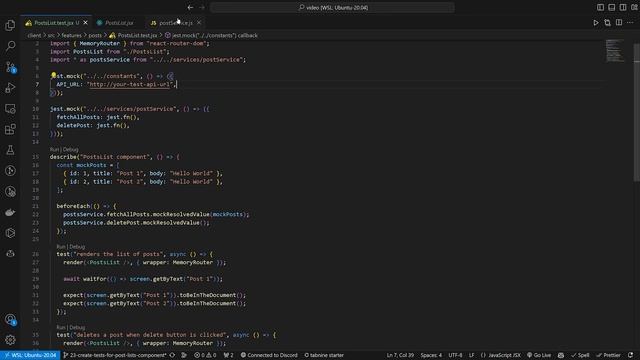The height and width of the screenshot is (360, 640).
Task: Click line number 22 in gutter
Action: pyautogui.click(x=36, y=214)
